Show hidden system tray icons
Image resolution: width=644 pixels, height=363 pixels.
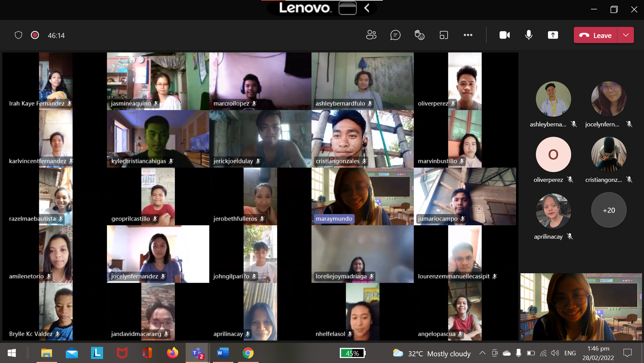coord(482,353)
